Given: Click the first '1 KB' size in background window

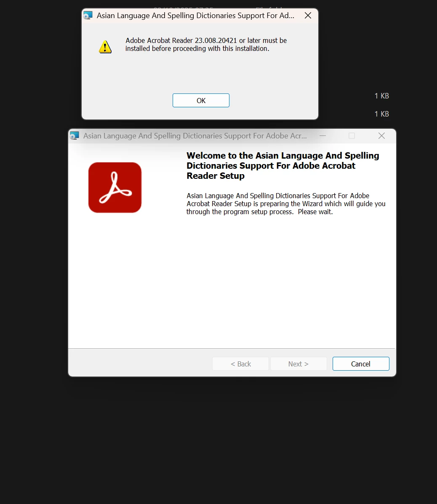Looking at the screenshot, I should pos(382,96).
